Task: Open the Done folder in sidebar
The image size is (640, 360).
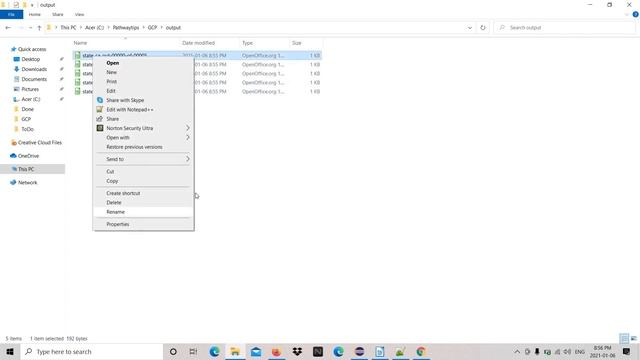Action: tap(27, 109)
